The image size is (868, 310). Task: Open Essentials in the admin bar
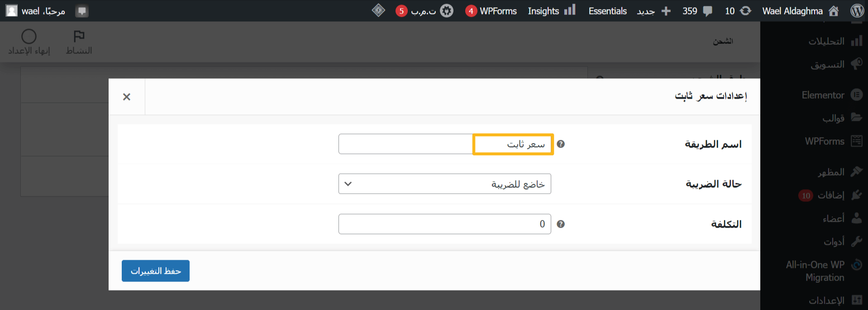point(607,11)
